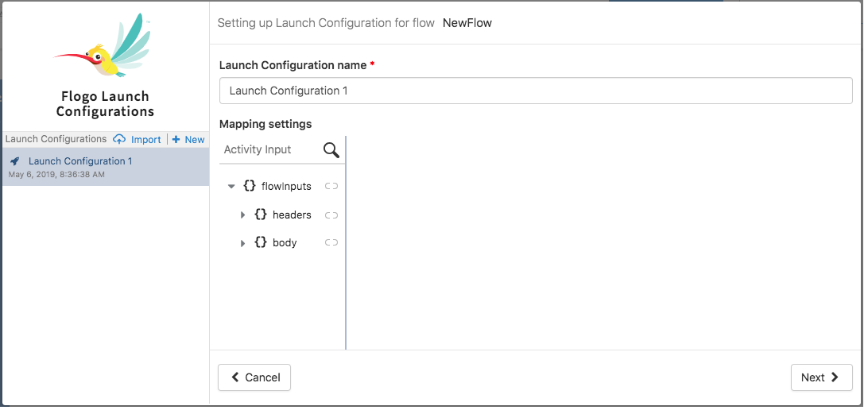Click the Activity Input panel header

(x=258, y=149)
